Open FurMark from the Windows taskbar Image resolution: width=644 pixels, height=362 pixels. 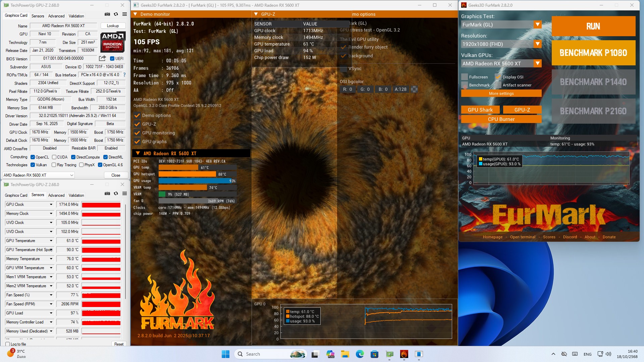[x=404, y=354]
